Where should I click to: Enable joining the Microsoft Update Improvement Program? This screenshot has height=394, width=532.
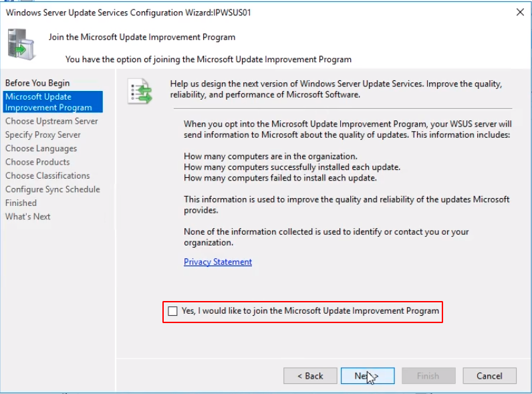pos(174,311)
